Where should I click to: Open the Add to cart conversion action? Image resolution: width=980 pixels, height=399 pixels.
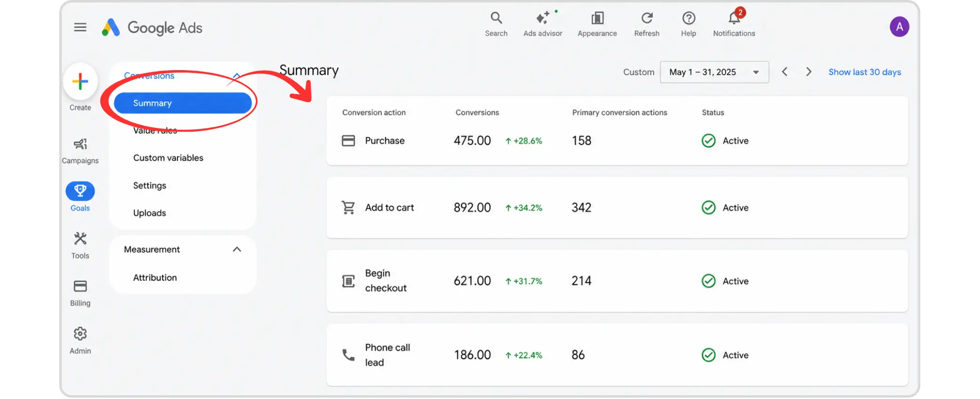[x=389, y=207]
